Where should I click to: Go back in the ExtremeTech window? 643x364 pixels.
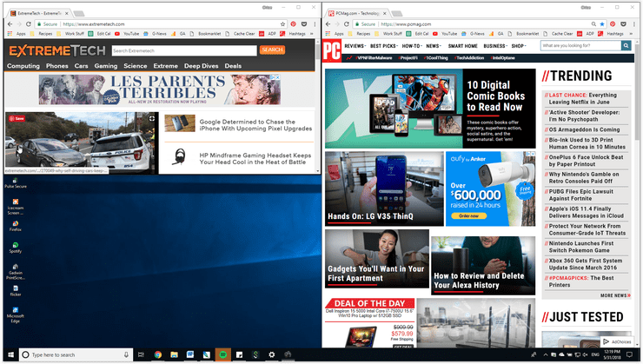pyautogui.click(x=10, y=24)
